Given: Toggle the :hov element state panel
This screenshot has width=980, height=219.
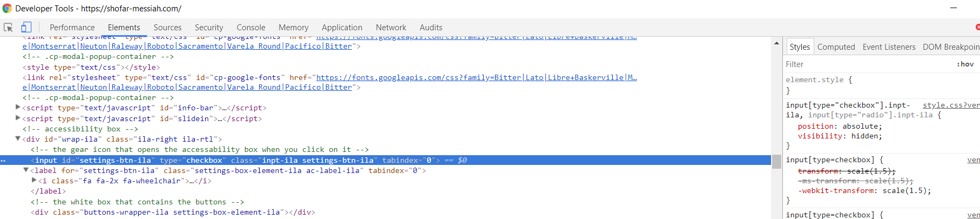Looking at the screenshot, I should click(965, 64).
